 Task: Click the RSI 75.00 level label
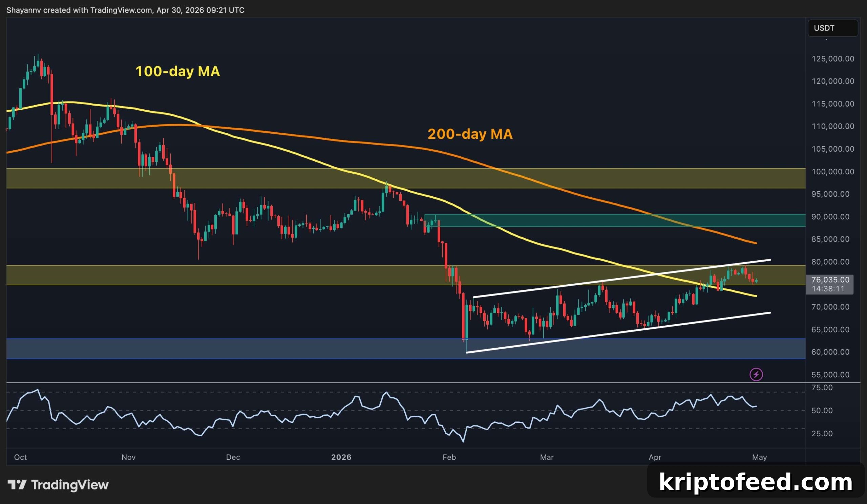click(x=822, y=388)
